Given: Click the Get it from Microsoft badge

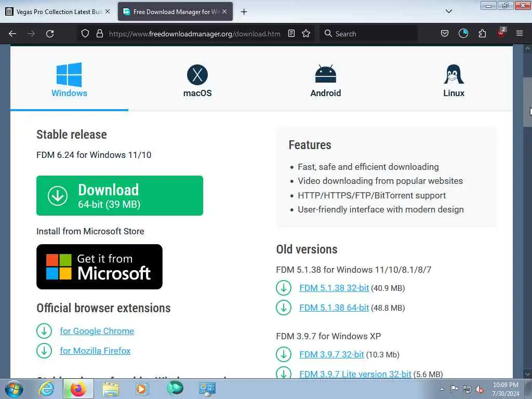Looking at the screenshot, I should (x=99, y=267).
